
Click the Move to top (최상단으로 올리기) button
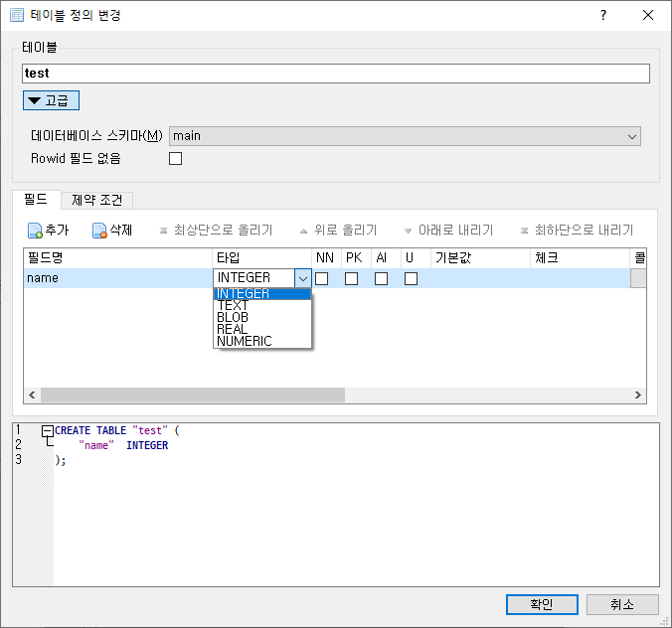216,231
